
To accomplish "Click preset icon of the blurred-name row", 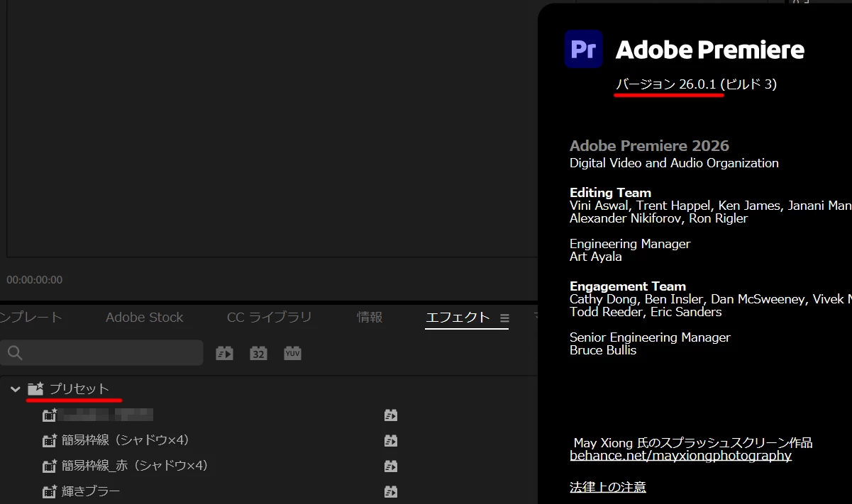I will (50, 415).
